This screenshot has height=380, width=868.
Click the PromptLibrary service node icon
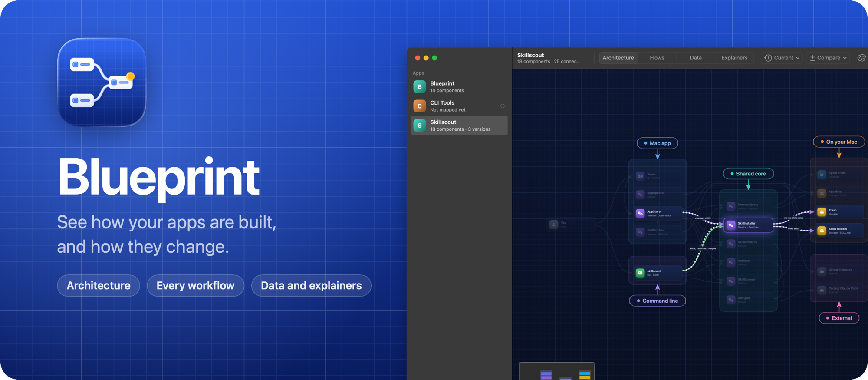click(731, 206)
